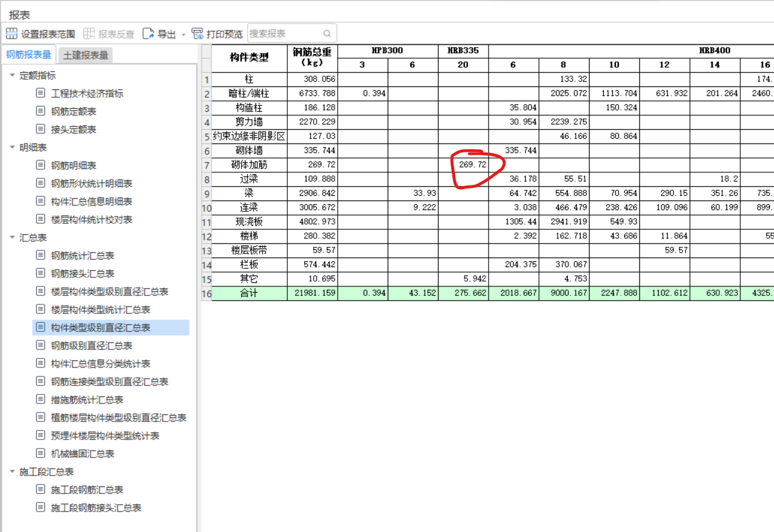The height and width of the screenshot is (532, 774).
Task: Select the 砌体墙 row label cell
Action: click(249, 150)
